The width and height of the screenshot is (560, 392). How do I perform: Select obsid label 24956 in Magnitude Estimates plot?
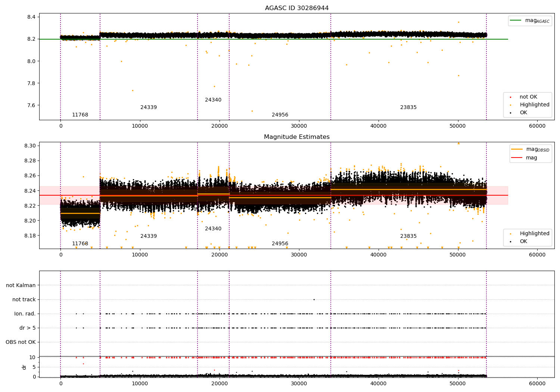280,243
